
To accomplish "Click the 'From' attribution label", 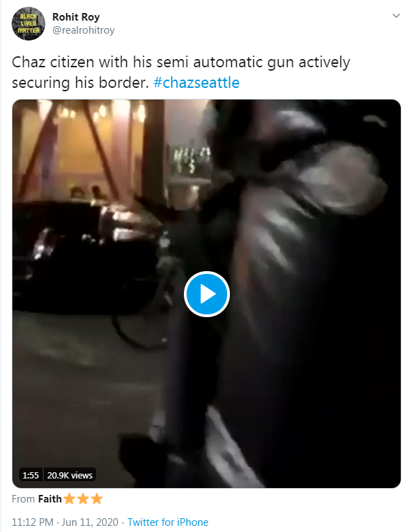I will click(x=23, y=499).
